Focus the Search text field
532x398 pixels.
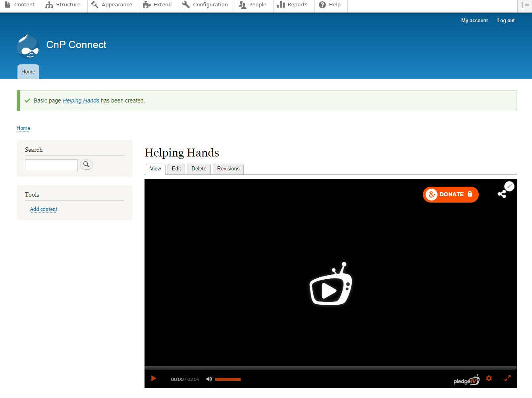51,165
